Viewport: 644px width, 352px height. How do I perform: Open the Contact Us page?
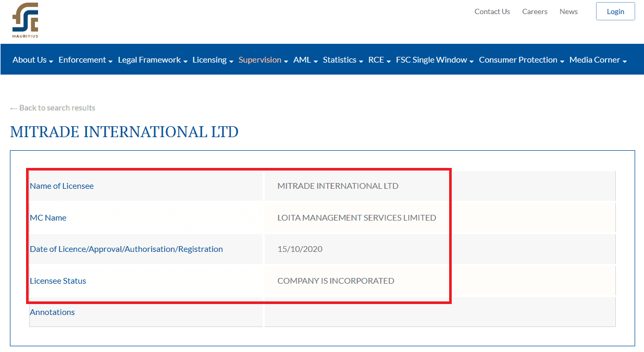pos(492,11)
